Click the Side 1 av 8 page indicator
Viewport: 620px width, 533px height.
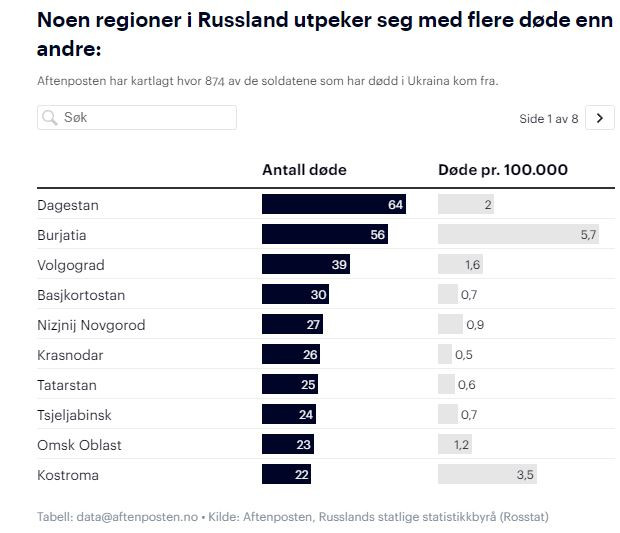pos(549,119)
